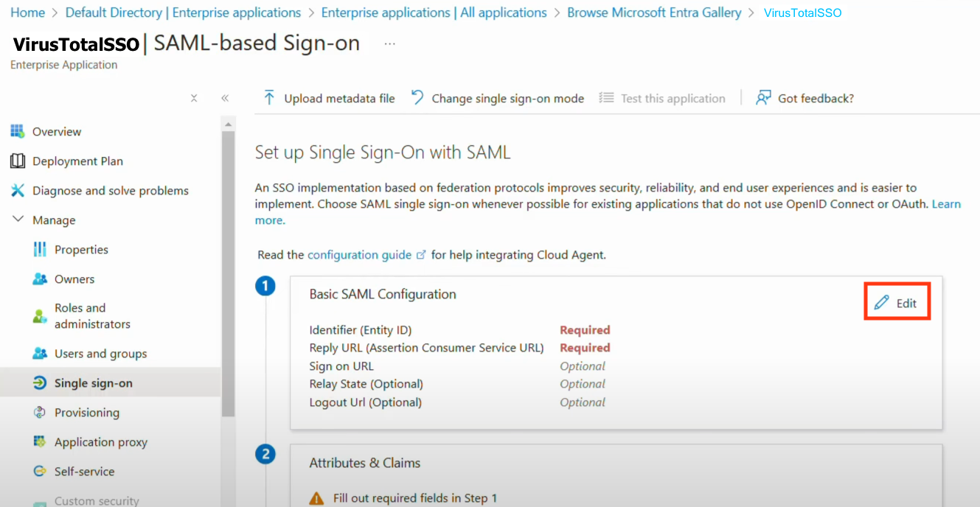
Task: Click the Reply URL (Assertion Consumer Service URL) label
Action: click(426, 348)
